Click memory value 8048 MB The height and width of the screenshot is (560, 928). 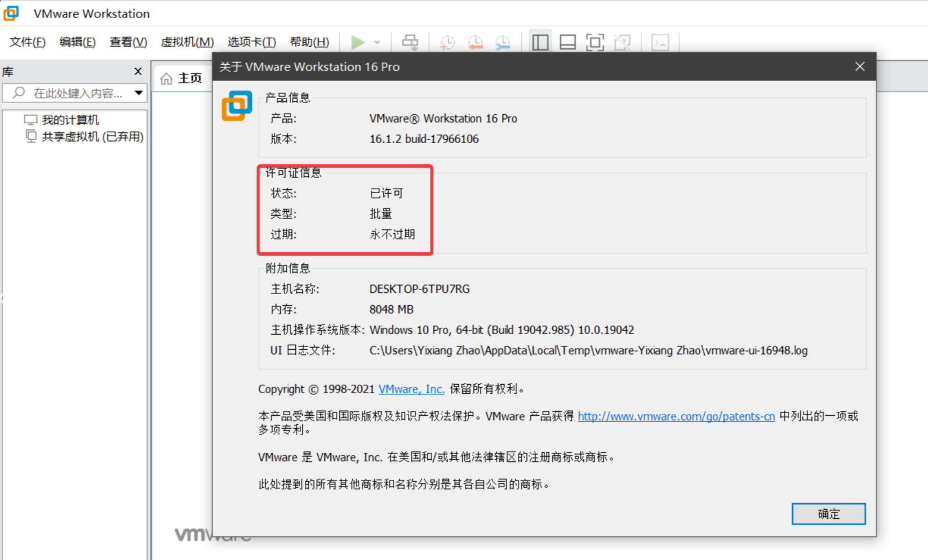coord(392,309)
